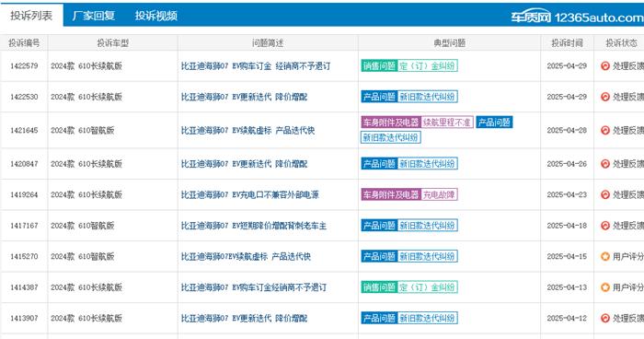Select complaint number 1420847

pos(24,164)
